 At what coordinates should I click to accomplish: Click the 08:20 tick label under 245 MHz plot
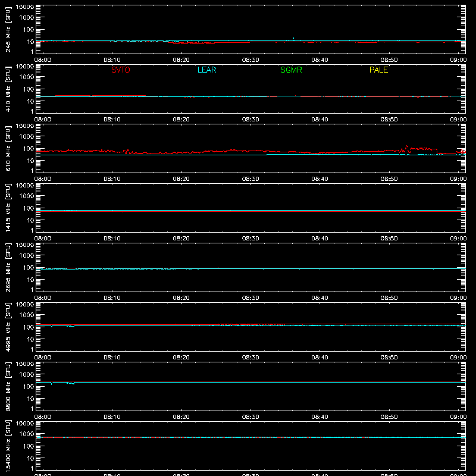point(181,60)
